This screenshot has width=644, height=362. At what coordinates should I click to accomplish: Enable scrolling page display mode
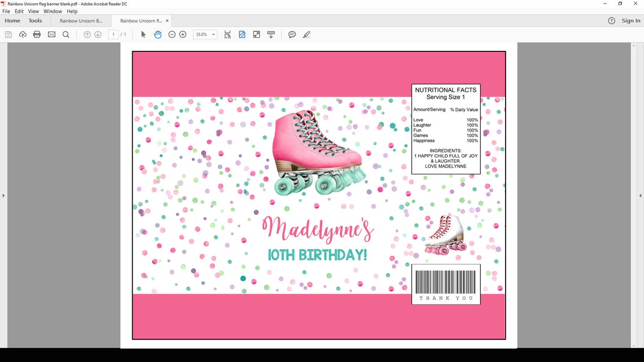click(227, 34)
